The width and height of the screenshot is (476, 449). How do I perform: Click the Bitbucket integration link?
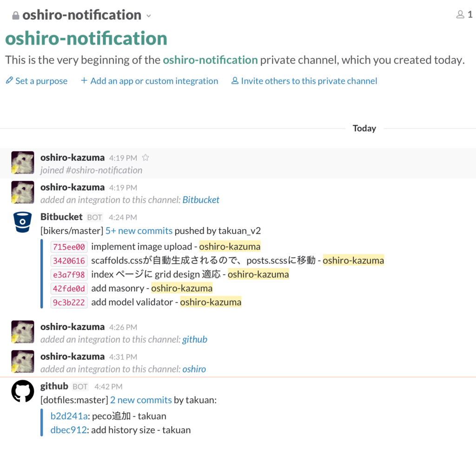tap(201, 200)
